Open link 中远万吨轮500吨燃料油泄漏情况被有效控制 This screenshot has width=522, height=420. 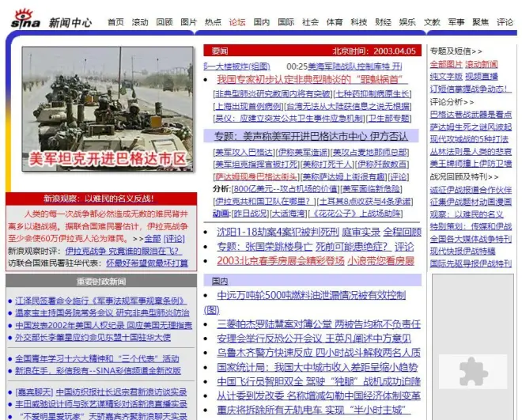point(311,295)
